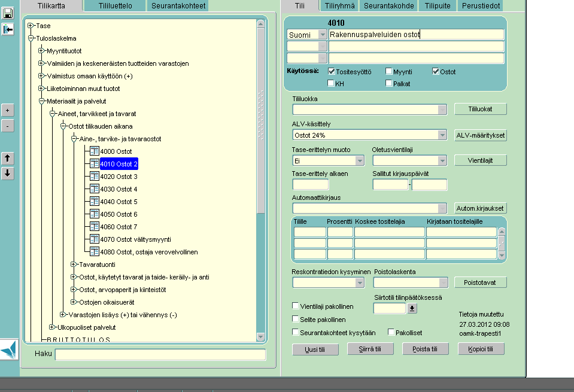574x392 pixels.
Task: Click the Uusi tili button
Action: point(315,349)
